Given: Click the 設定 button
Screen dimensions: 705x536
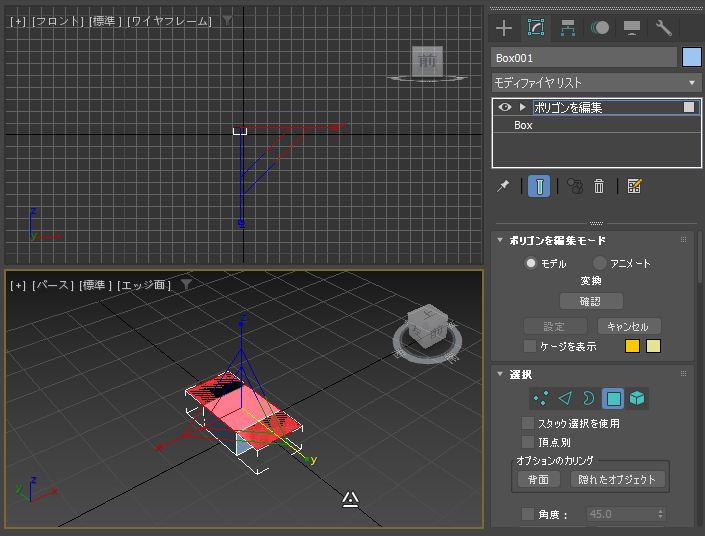Looking at the screenshot, I should 555,326.
